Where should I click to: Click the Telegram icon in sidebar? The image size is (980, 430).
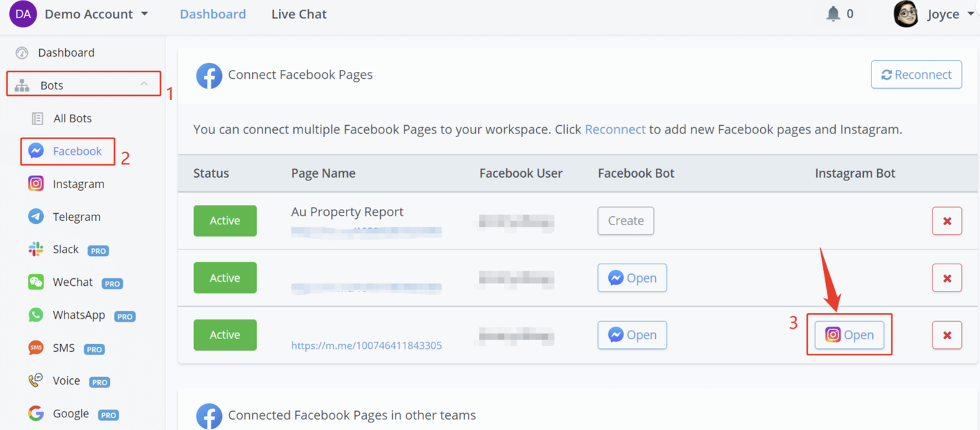tap(36, 217)
